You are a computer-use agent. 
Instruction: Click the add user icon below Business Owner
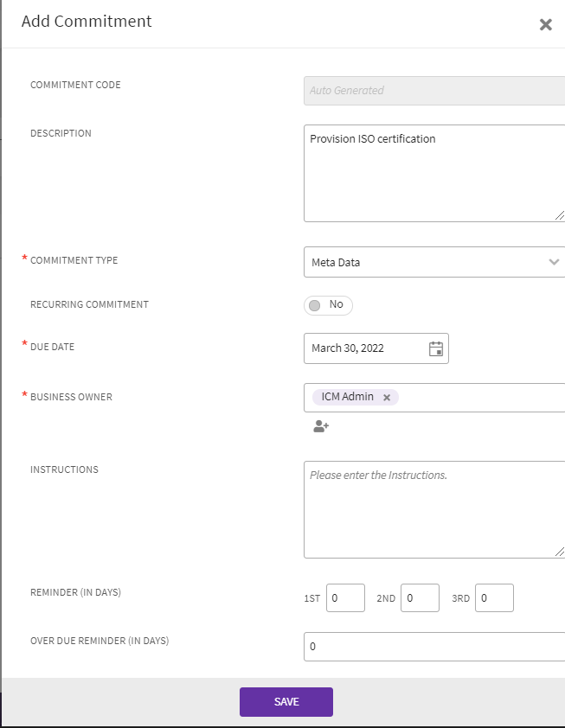coord(321,426)
